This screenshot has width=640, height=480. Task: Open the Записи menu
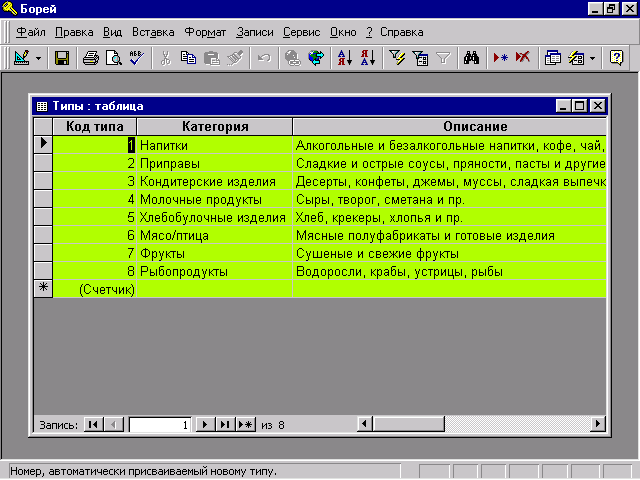[255, 32]
